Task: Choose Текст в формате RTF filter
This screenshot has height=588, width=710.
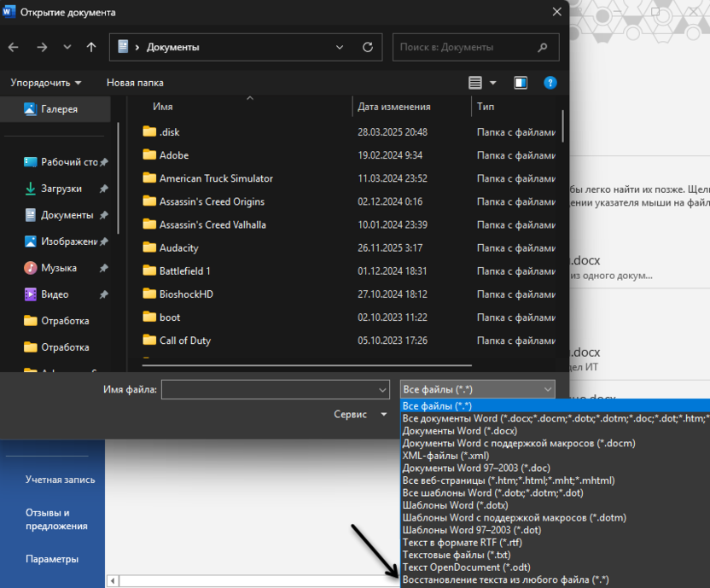Action: coord(556,543)
